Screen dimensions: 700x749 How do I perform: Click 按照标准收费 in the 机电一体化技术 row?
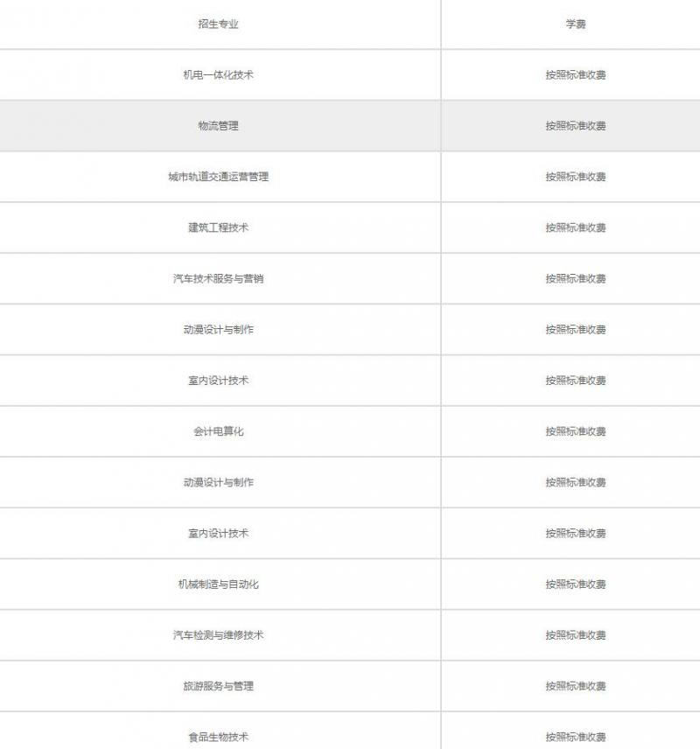point(575,75)
